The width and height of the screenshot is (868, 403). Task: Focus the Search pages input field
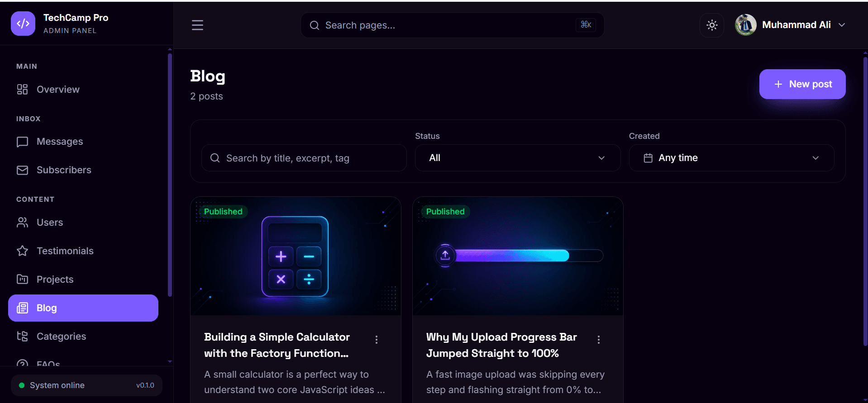453,25
